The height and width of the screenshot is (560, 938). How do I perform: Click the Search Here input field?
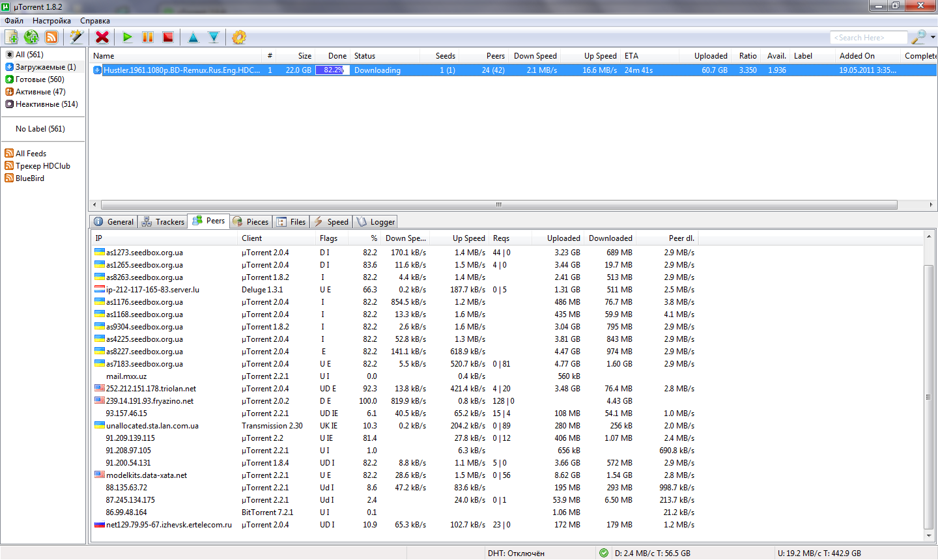pyautogui.click(x=868, y=38)
